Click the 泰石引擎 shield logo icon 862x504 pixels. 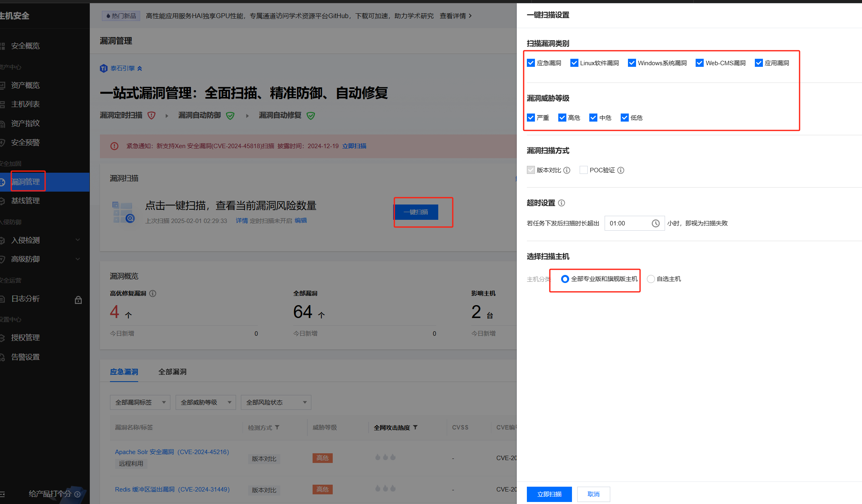(104, 68)
